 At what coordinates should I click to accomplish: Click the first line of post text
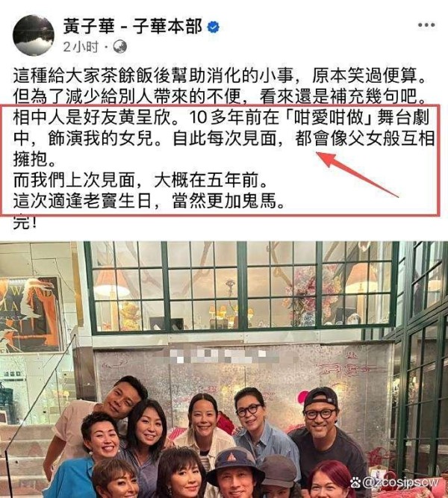click(220, 75)
